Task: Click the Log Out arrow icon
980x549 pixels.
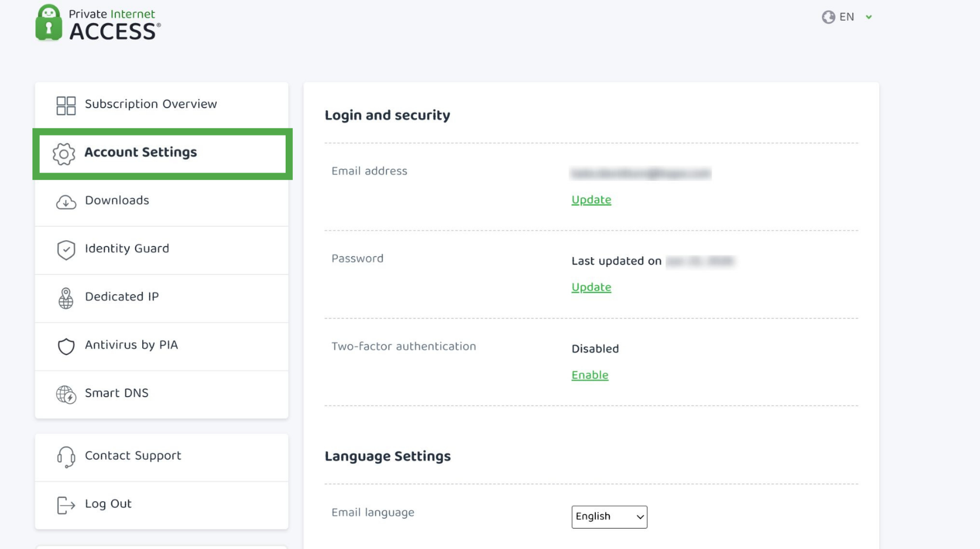Action: [66, 505]
